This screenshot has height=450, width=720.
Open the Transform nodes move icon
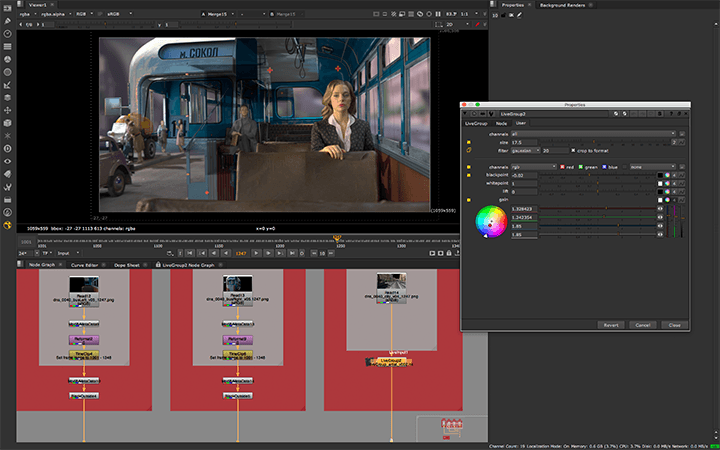pyautogui.click(x=8, y=110)
